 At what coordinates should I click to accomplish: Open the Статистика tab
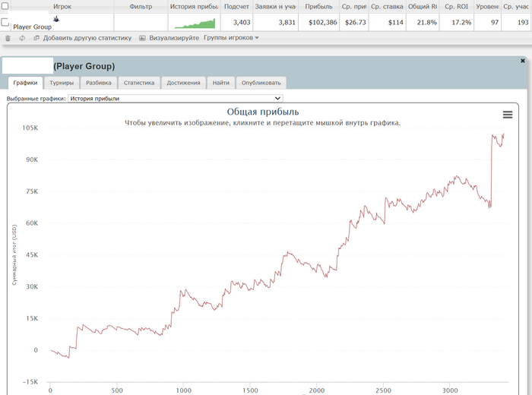point(139,83)
